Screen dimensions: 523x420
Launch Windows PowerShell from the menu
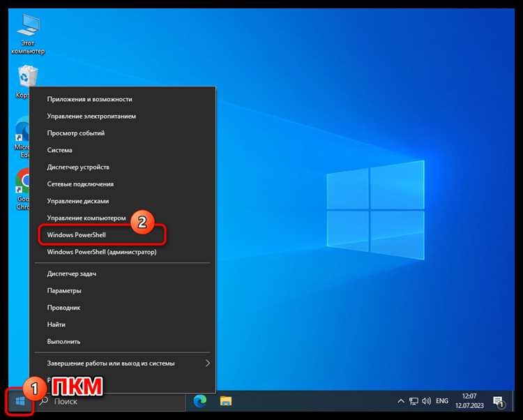click(123, 235)
